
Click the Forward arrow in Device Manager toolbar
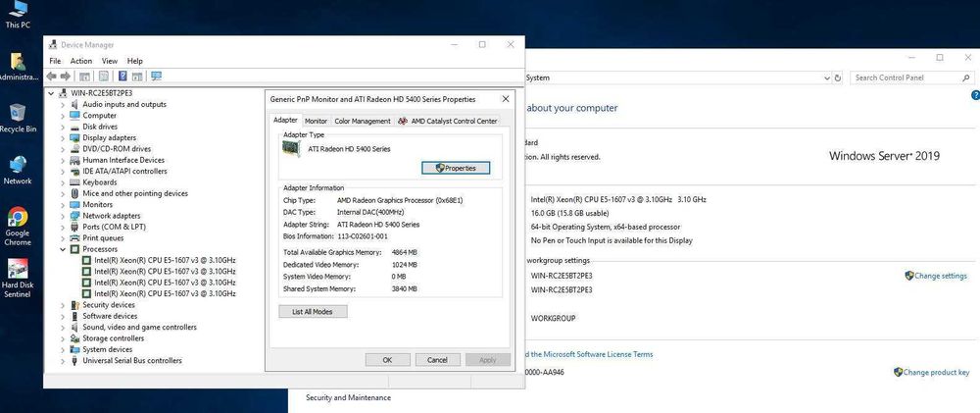(65, 76)
